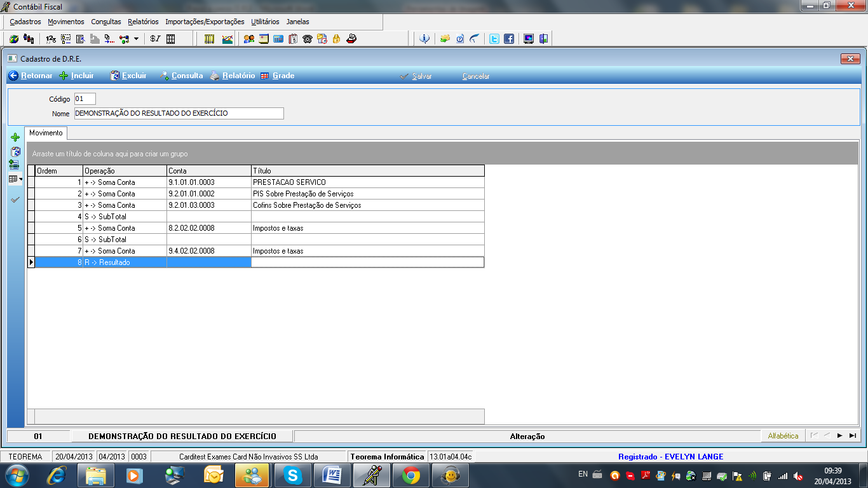The width and height of the screenshot is (868, 488).
Task: Open the toolbar dropdown arrow next to tree icon
Action: point(136,39)
